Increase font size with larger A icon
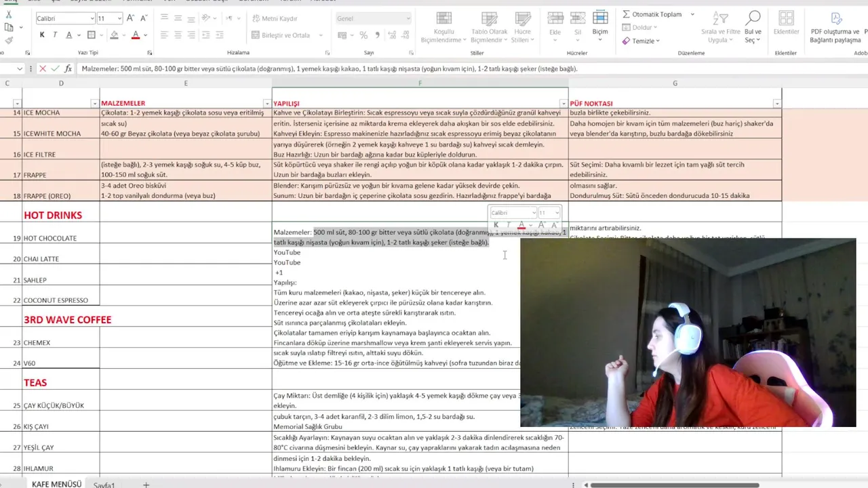868x488 pixels. [x=132, y=18]
